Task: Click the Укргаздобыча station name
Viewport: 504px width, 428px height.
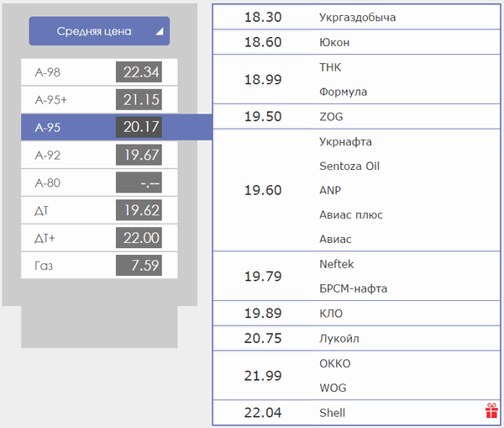Action: coord(358,18)
